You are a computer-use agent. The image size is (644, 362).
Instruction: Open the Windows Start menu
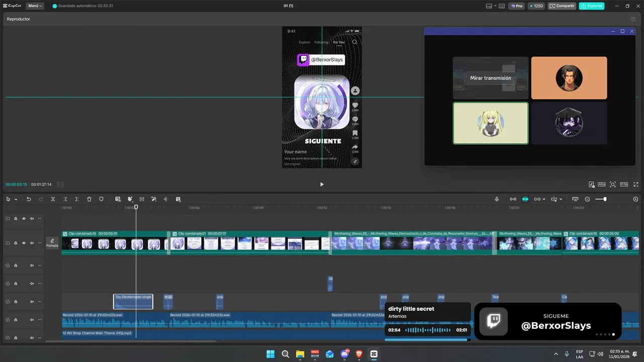pos(270,354)
